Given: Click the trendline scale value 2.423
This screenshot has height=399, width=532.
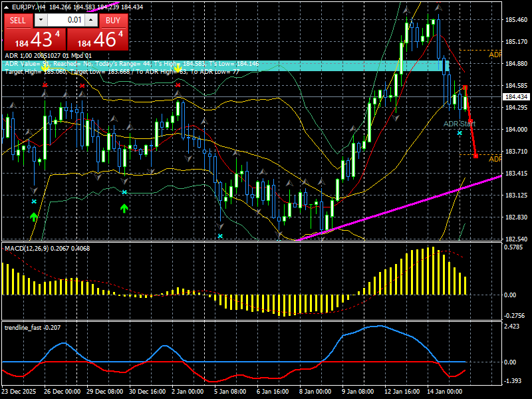Looking at the screenshot, I should (512, 327).
